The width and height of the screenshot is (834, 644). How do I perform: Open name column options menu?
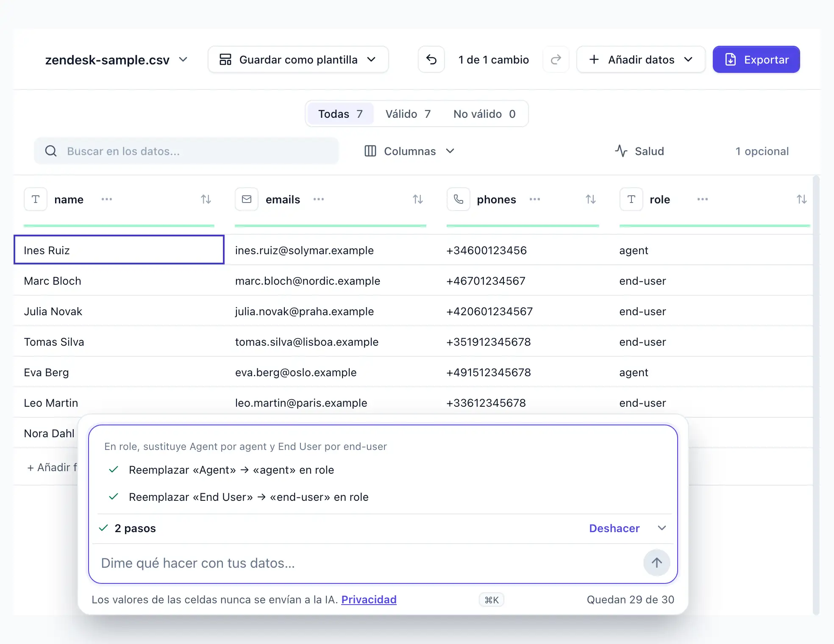107,199
